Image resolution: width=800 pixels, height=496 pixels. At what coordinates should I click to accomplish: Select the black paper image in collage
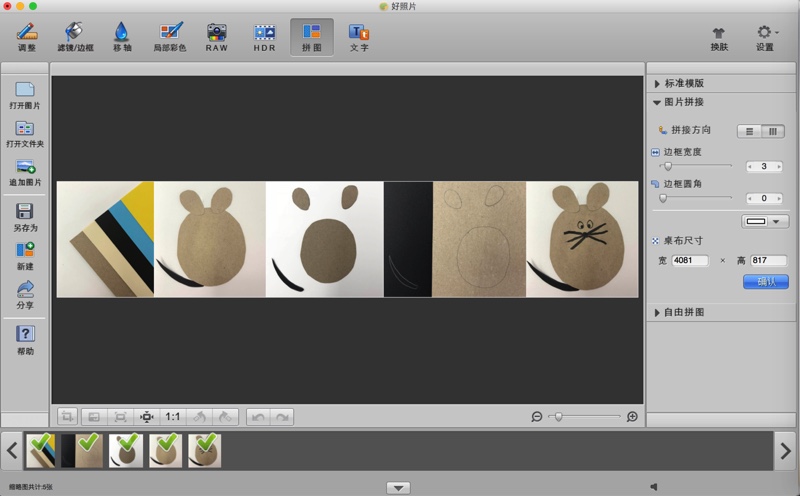(408, 239)
